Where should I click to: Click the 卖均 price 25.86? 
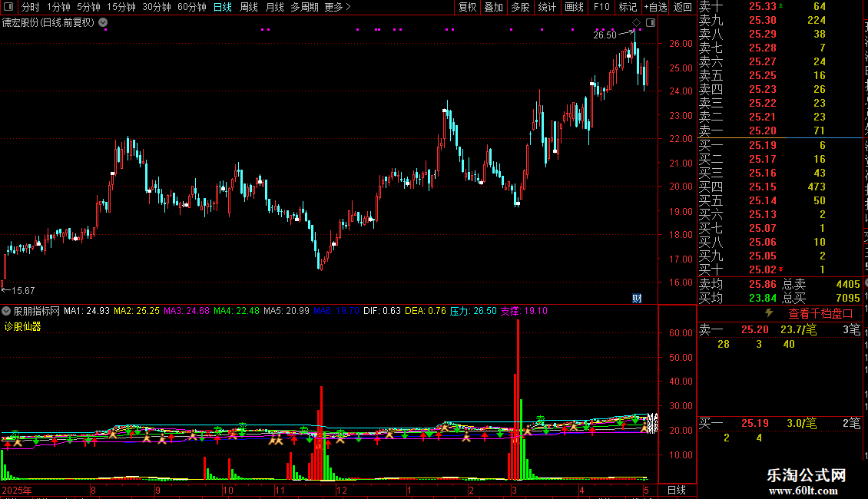pyautogui.click(x=762, y=284)
